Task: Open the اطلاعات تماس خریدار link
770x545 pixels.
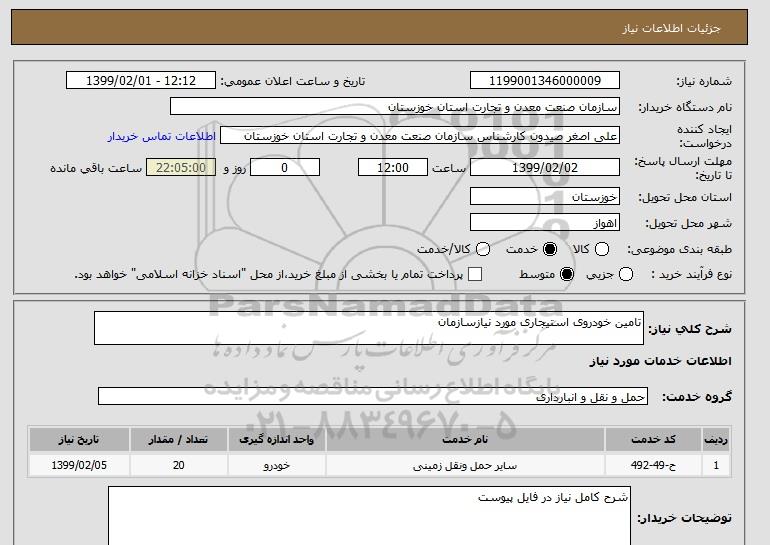Action: [x=162, y=136]
